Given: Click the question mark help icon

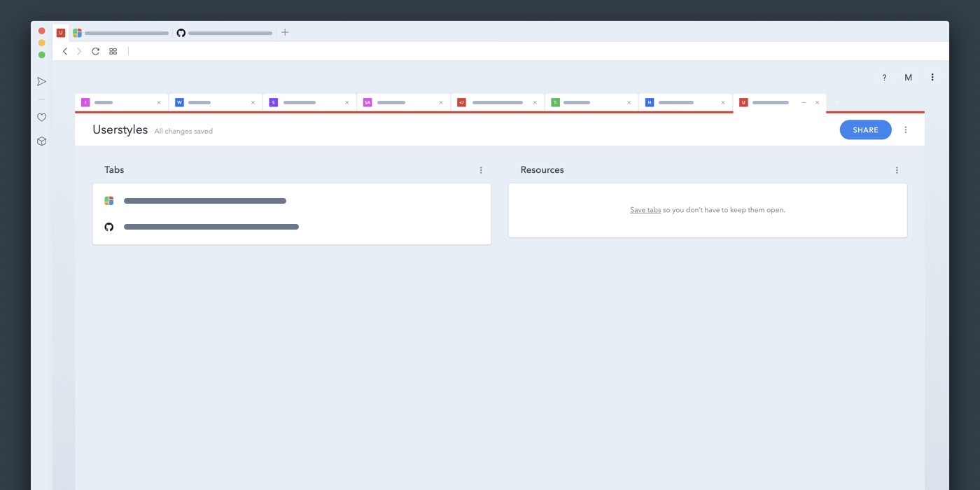Looking at the screenshot, I should tap(884, 78).
